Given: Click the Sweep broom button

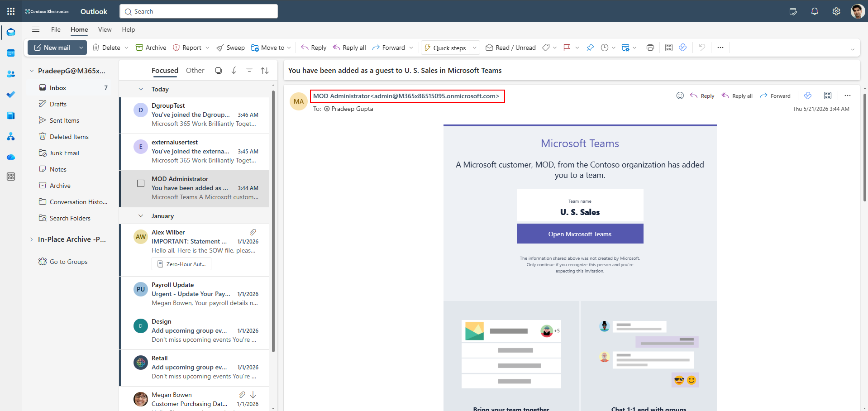Looking at the screenshot, I should click(x=230, y=48).
